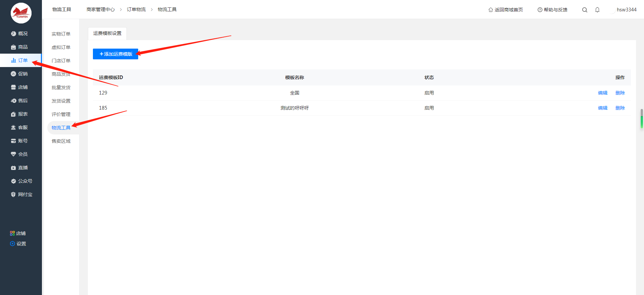Viewport: 644px width, 295px height.
Task: Click the 运费模板ID column header
Action: 111,77
